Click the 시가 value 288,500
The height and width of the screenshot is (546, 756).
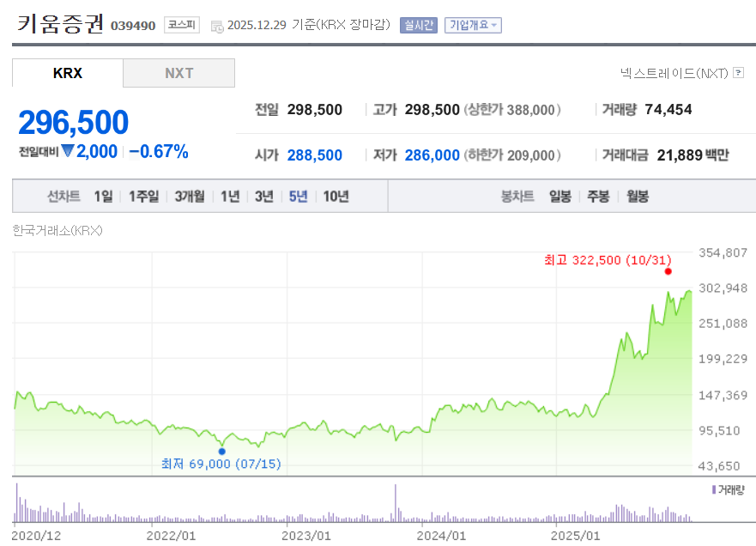pyautogui.click(x=315, y=155)
